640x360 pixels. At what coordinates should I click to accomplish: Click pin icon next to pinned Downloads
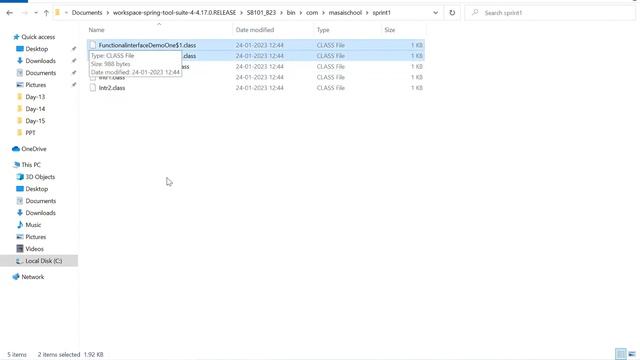(x=74, y=61)
